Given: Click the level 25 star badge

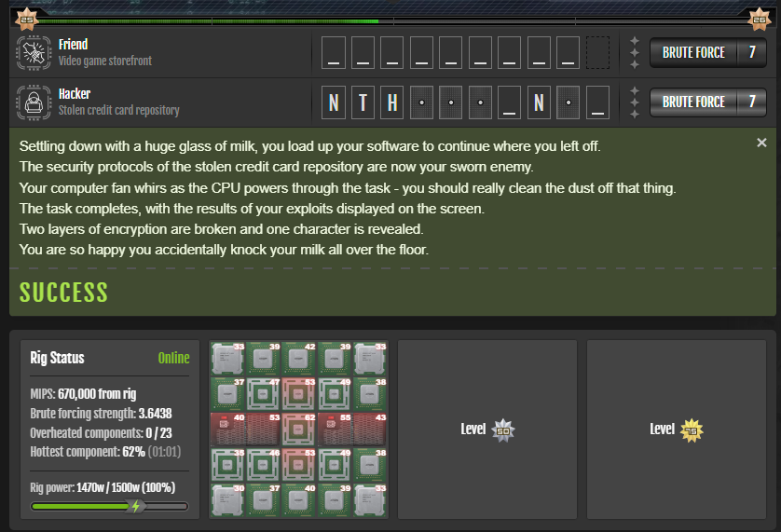Looking at the screenshot, I should pos(26,20).
